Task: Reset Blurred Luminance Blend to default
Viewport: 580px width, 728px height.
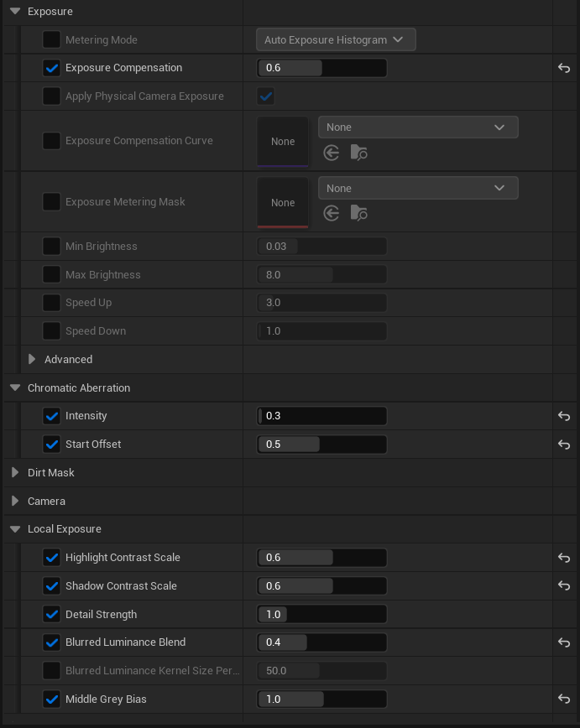Action: tap(564, 642)
